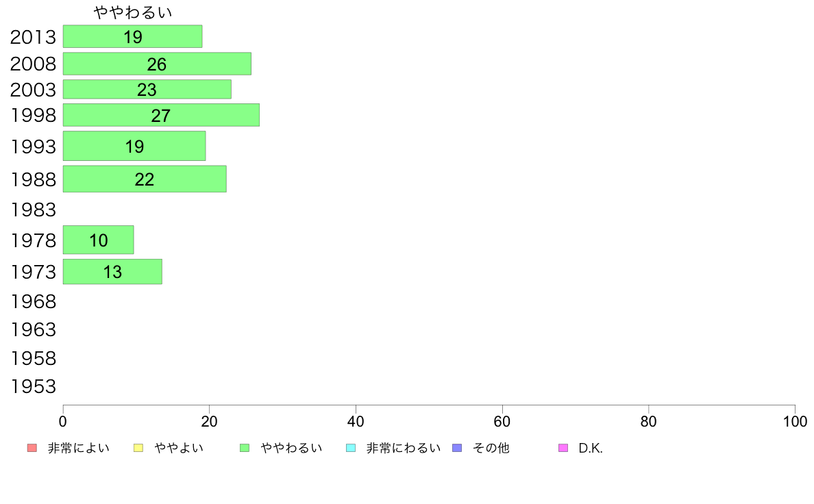
Task: Select the 2013 bar showing 19
Action: [132, 36]
